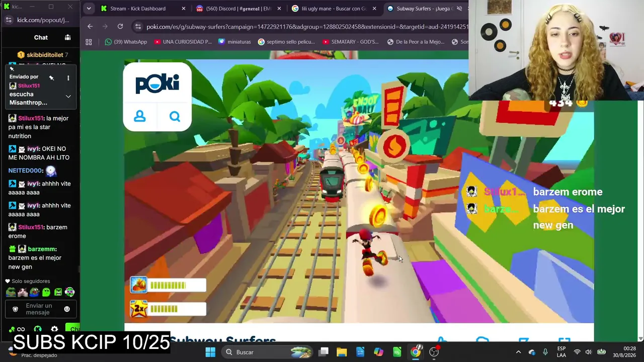Open miniaturas bookmark
This screenshot has height=362, width=644.
click(234, 42)
